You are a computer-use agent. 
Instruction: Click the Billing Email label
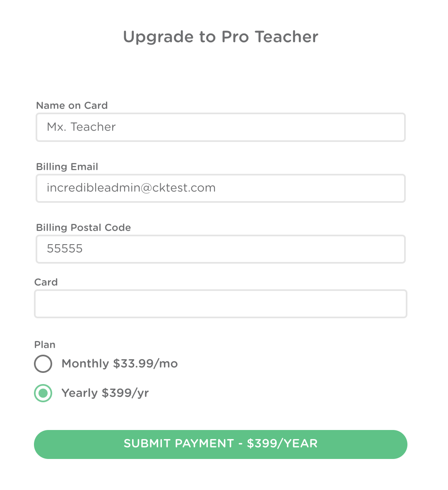point(67,166)
